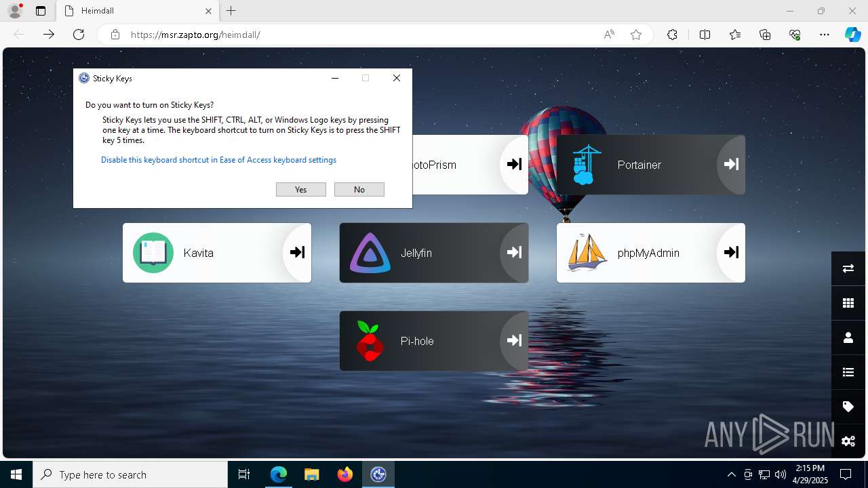Viewport: 868px width, 488px height.
Task: Toggle Split screen icon
Action: (x=705, y=35)
